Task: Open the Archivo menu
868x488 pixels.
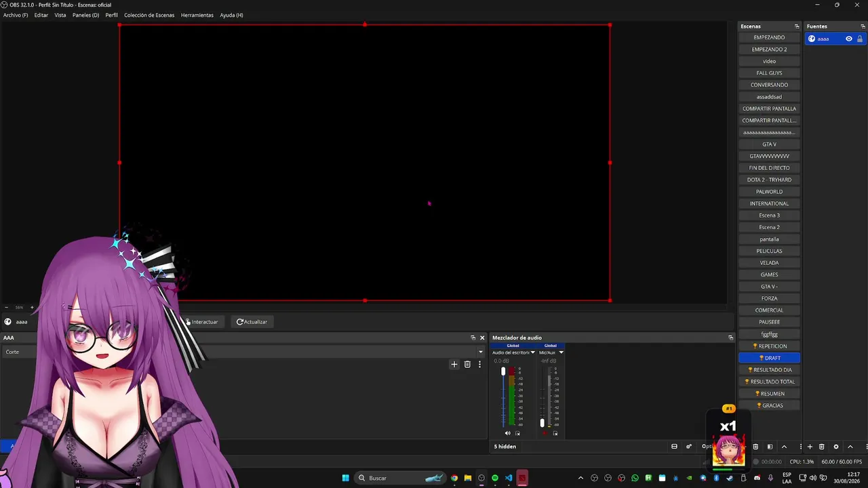Action: point(16,15)
